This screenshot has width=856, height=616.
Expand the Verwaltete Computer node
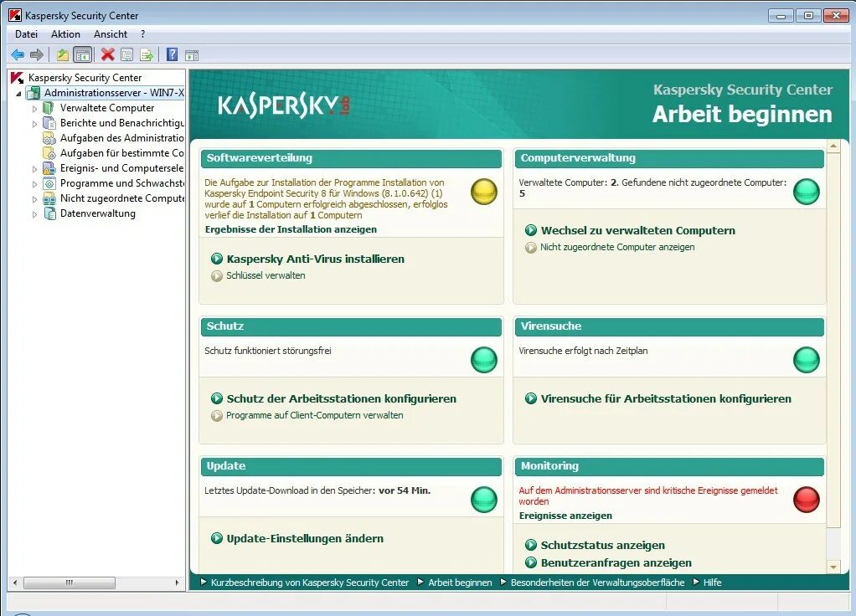34,109
